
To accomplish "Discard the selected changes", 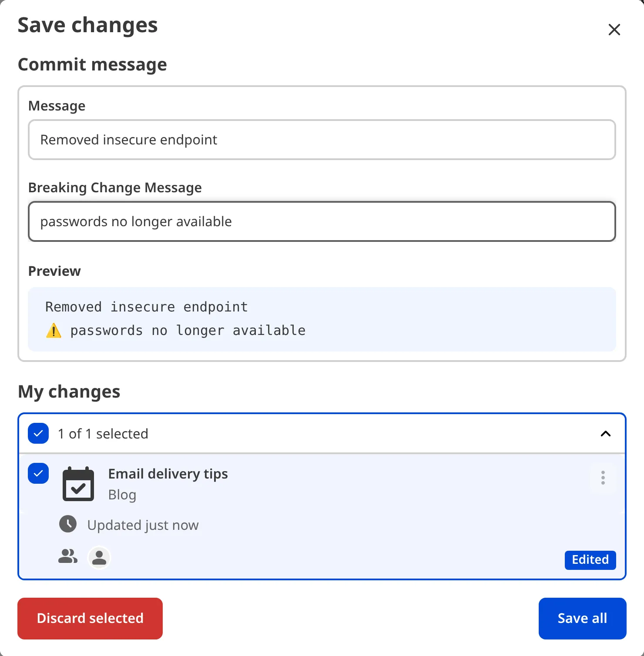I will tap(90, 618).
